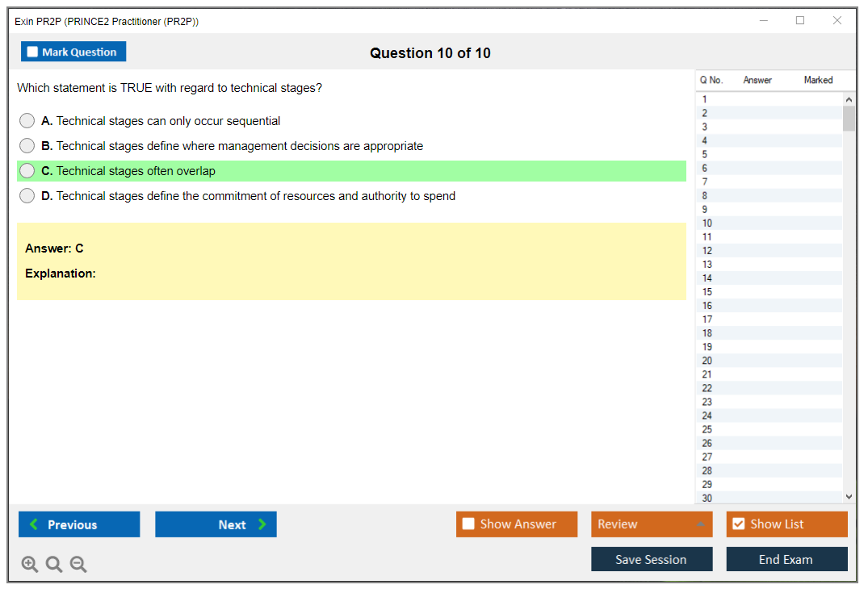Select option A about sequential stages

tap(27, 121)
